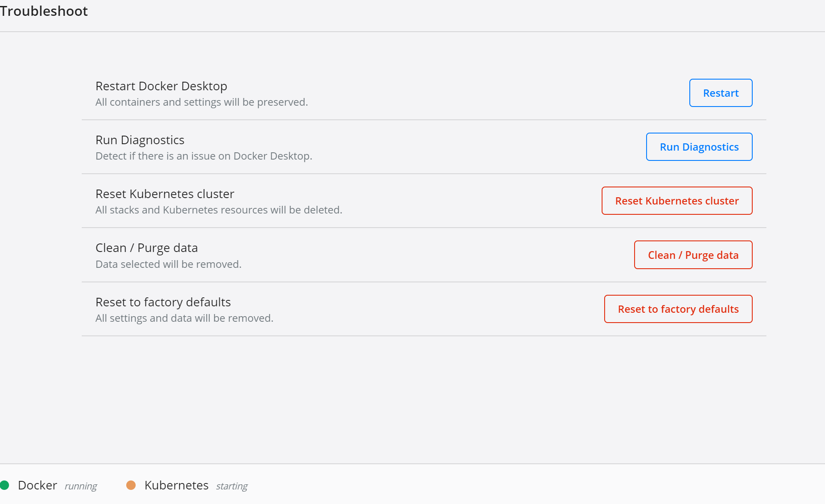Click 'All settings and data will be removed' text
Screen dimensions: 825x504
(184, 318)
